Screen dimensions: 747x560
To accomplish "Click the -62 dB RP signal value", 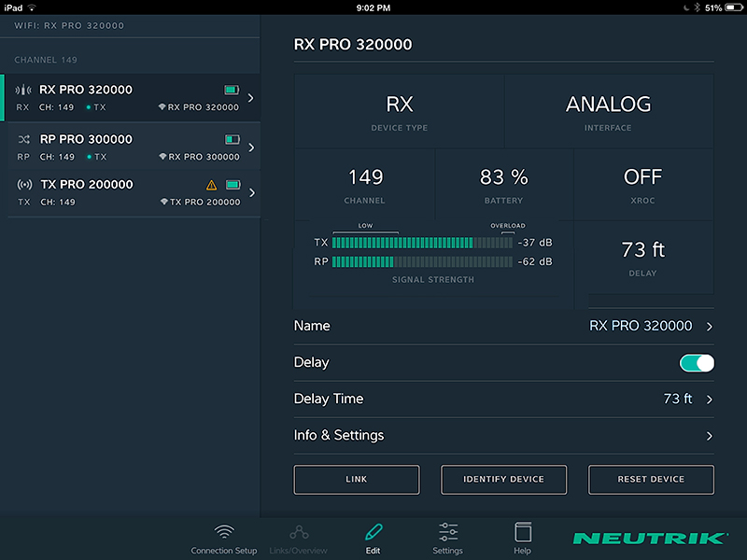I will [535, 261].
